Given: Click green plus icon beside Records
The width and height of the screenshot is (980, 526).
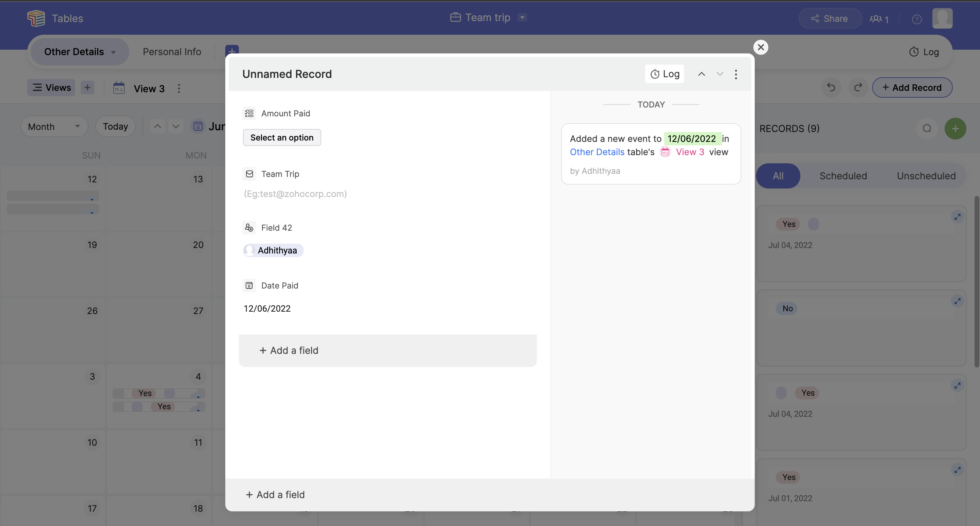Looking at the screenshot, I should pyautogui.click(x=955, y=129).
